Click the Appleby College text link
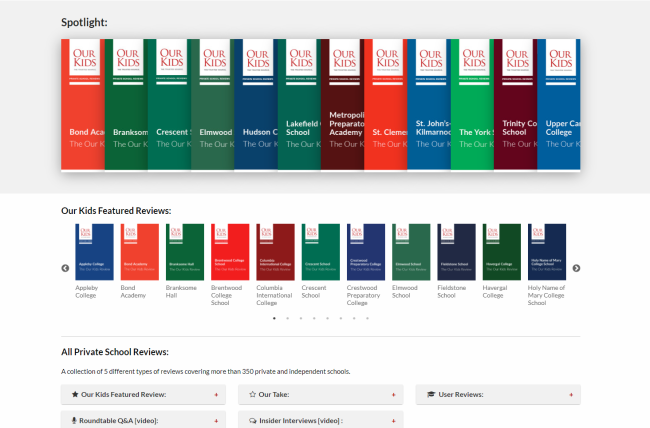The width and height of the screenshot is (650, 428). tap(86, 292)
